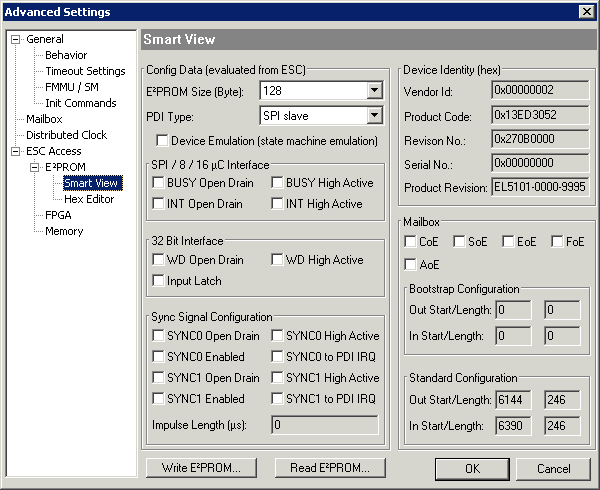600x490 pixels.
Task: Click Bootstrap Out Length field
Action: (x=562, y=309)
